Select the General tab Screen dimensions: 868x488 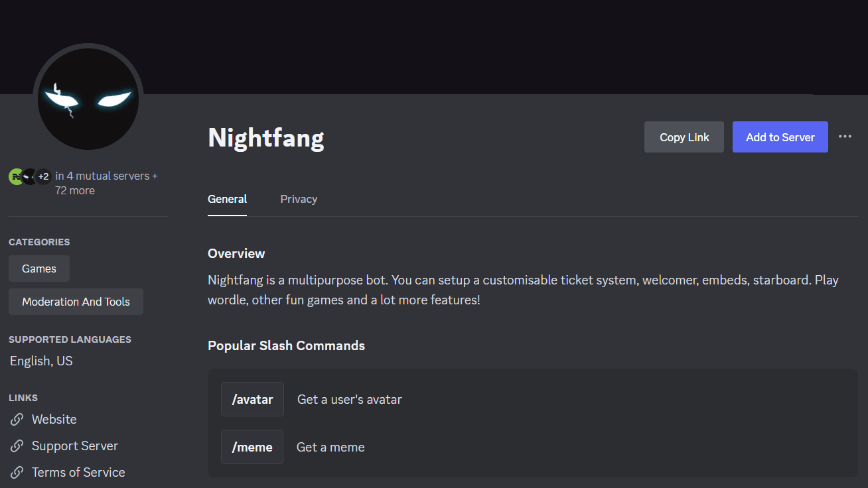click(x=227, y=198)
